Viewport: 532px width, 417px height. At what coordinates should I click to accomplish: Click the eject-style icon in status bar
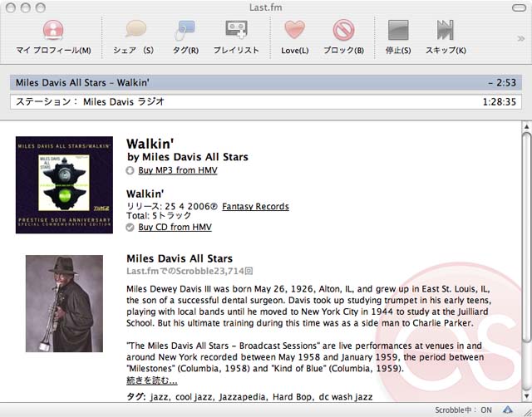click(508, 410)
